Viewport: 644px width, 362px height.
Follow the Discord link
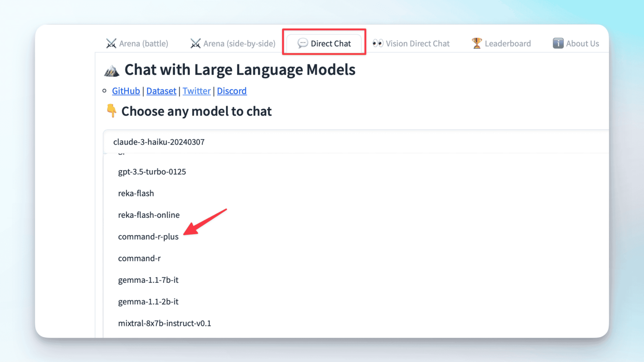click(231, 91)
